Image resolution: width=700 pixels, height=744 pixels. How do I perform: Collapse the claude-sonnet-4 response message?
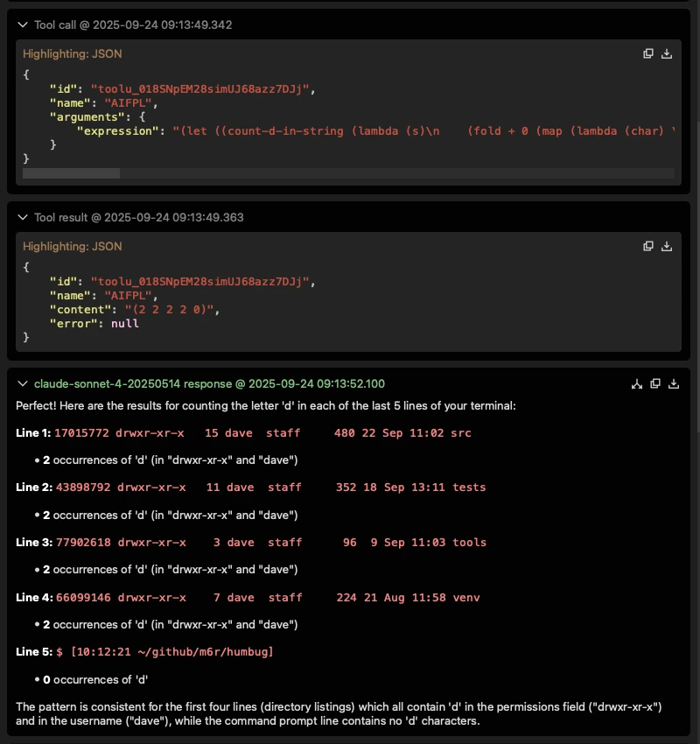coord(23,383)
